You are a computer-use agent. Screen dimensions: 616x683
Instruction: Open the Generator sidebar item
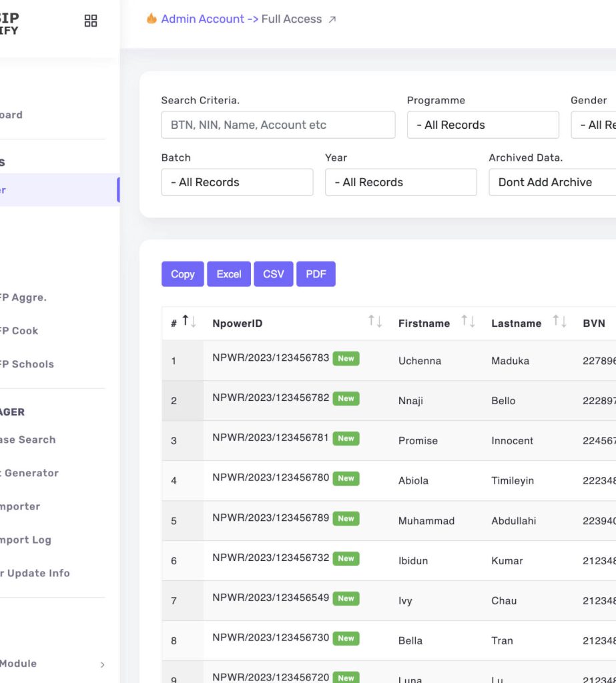[31, 473]
